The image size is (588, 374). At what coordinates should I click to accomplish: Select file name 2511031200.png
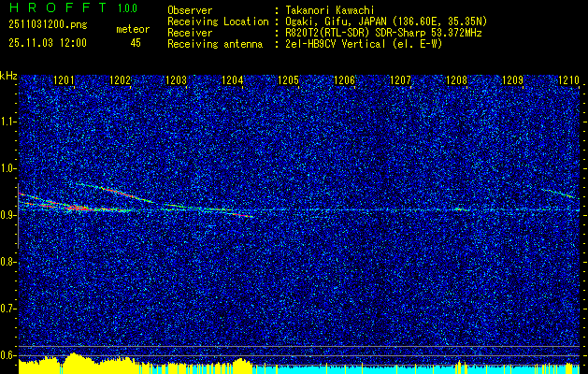pos(48,25)
